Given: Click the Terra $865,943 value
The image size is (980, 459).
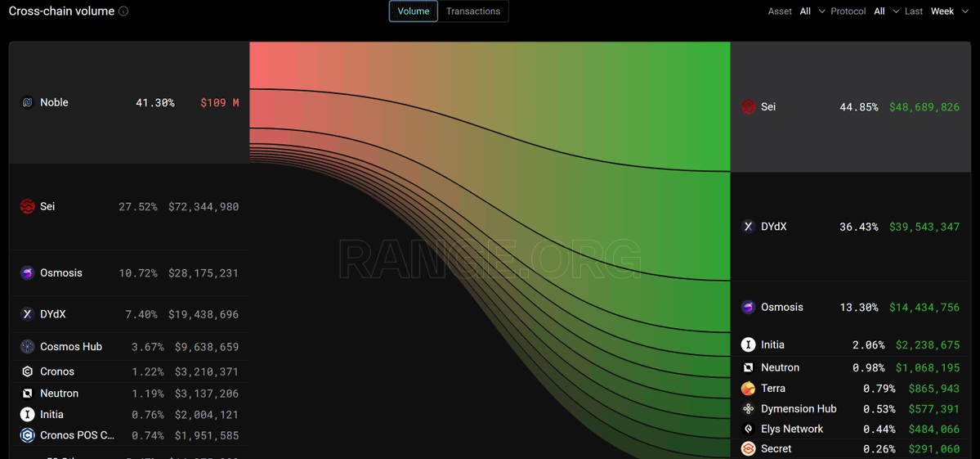Looking at the screenshot, I should click(933, 389).
